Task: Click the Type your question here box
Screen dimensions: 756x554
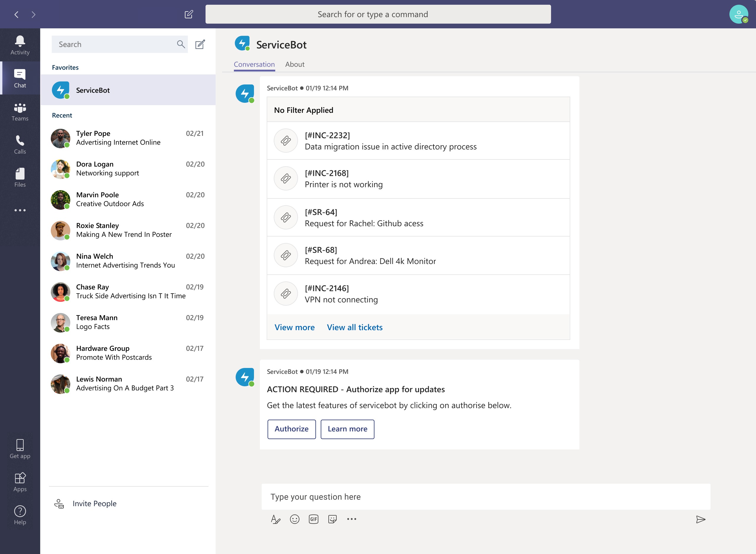Action: click(485, 497)
